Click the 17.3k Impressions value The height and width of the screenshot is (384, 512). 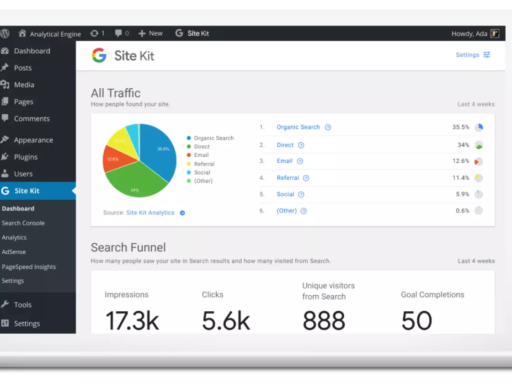pos(132,321)
